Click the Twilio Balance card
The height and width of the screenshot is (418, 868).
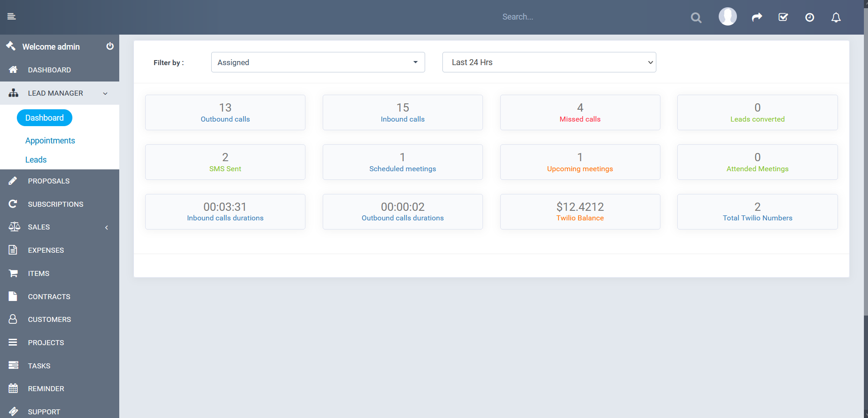[x=579, y=211]
